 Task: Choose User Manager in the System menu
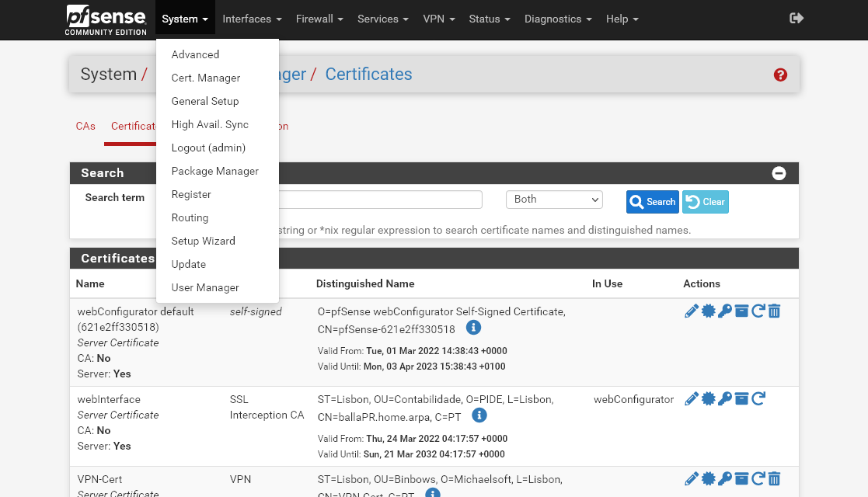(x=205, y=287)
